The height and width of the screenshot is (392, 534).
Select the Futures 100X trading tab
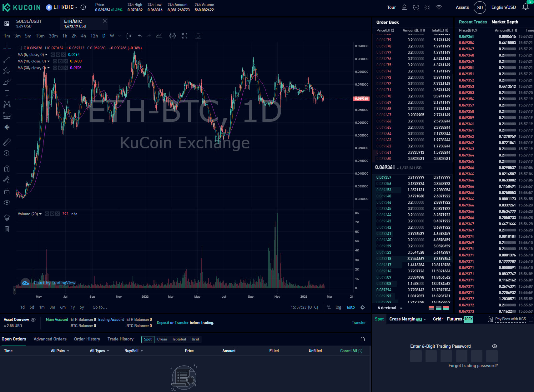pos(460,319)
